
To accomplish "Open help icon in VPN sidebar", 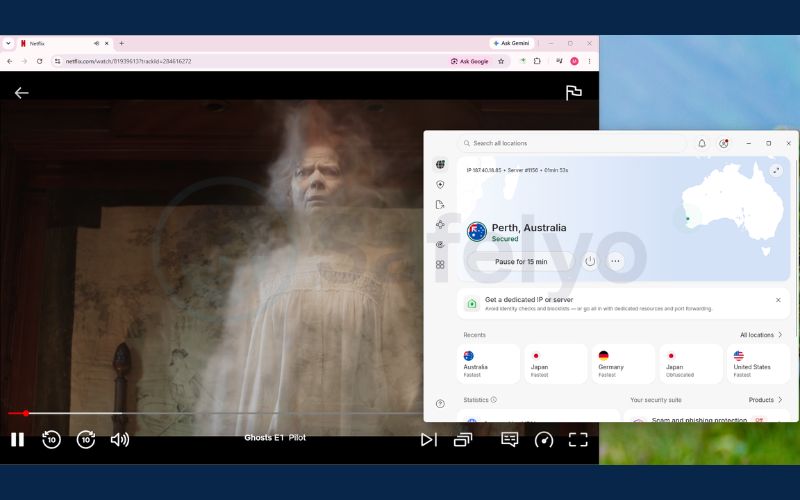I will tap(440, 404).
